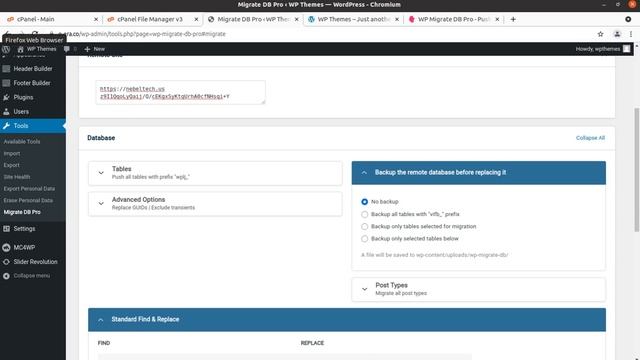
Task: Click the user avatar beside Howdy
Action: click(x=627, y=49)
